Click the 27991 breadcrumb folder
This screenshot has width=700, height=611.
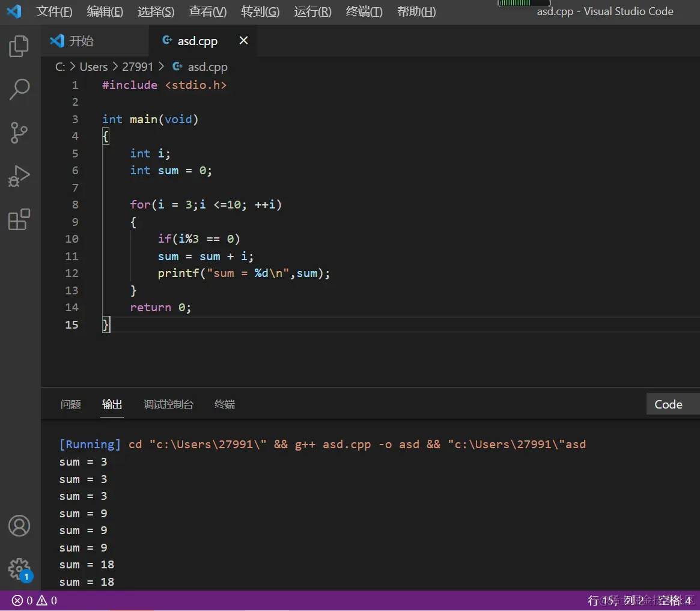pos(138,67)
